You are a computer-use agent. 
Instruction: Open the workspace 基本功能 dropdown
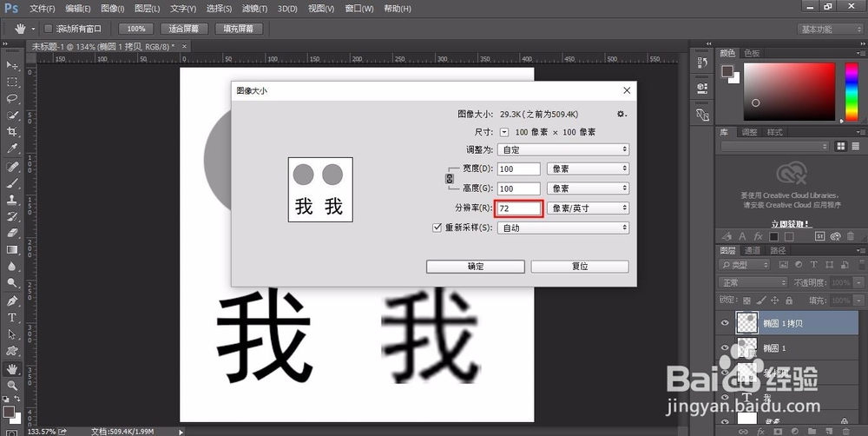click(830, 30)
